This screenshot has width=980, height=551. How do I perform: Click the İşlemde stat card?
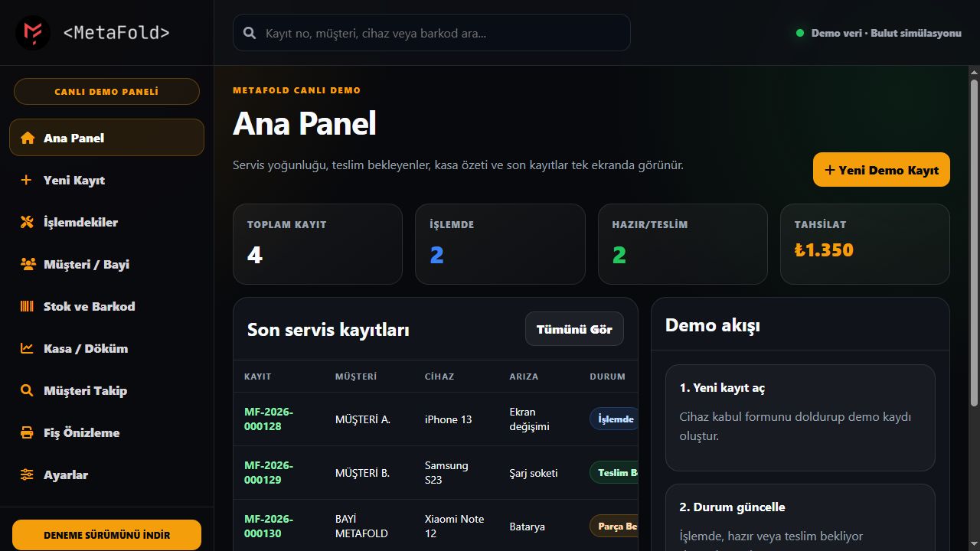point(500,244)
